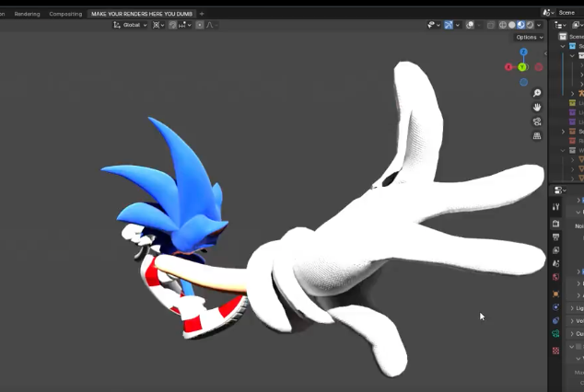Switch to solid viewport shading
This screenshot has height=392, width=584.
(512, 25)
